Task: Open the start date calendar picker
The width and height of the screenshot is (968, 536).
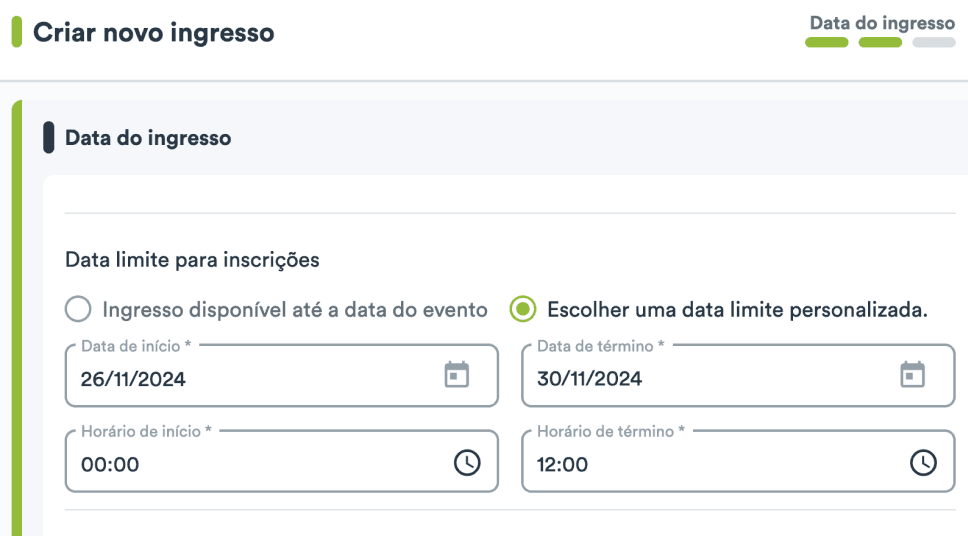Action: 457,375
